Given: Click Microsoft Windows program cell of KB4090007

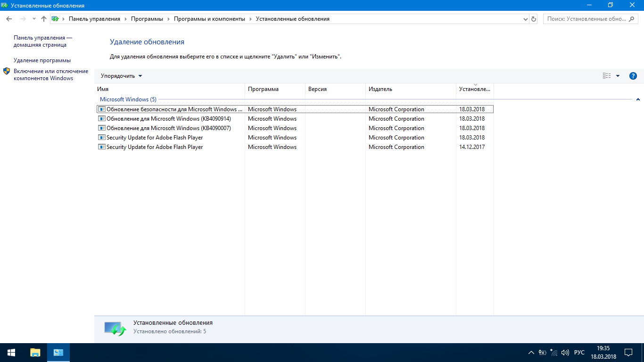Looking at the screenshot, I should point(272,128).
